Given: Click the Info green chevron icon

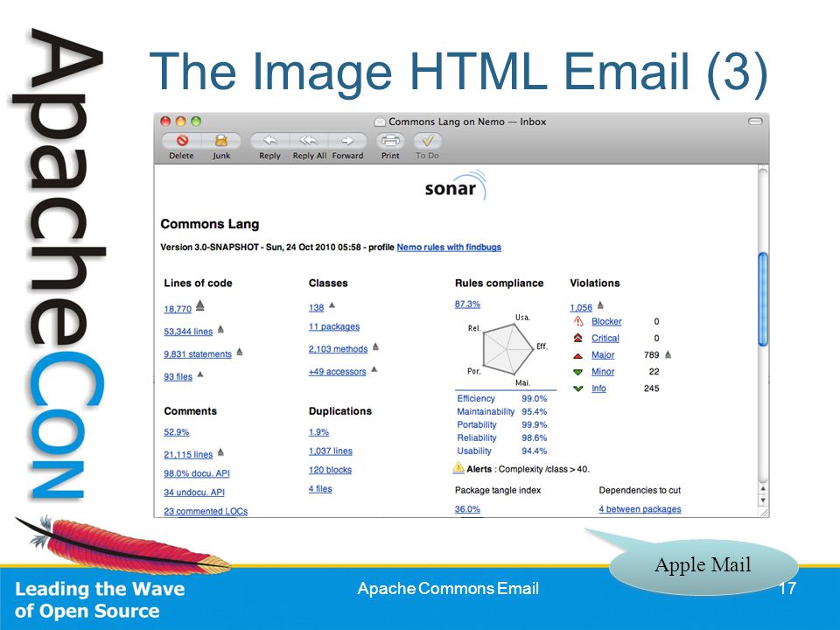Looking at the screenshot, I should 578,388.
